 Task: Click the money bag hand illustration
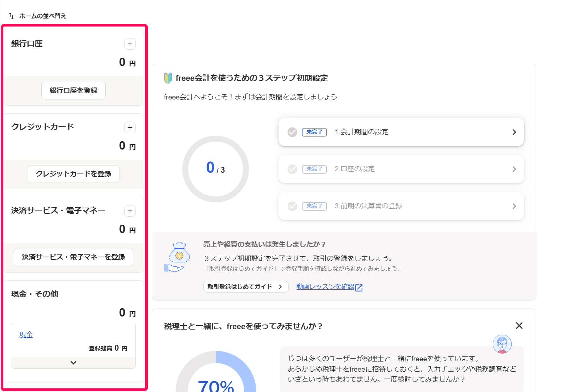point(177,257)
